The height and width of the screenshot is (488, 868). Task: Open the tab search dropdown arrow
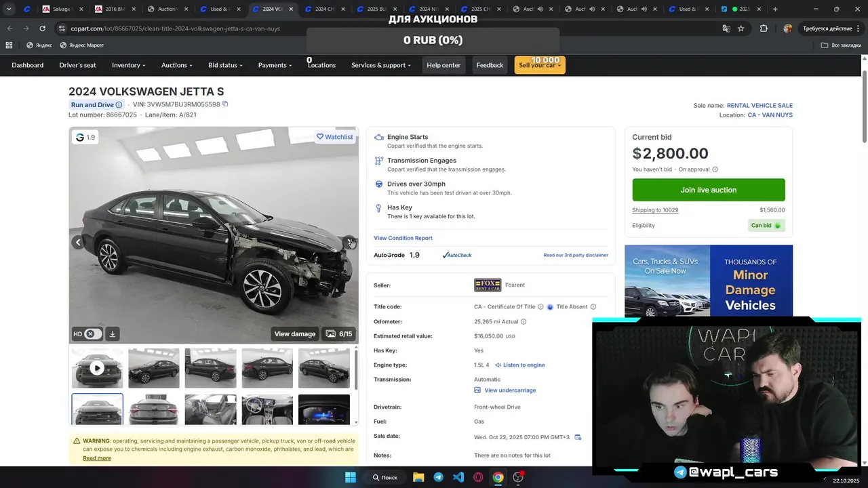coord(9,9)
